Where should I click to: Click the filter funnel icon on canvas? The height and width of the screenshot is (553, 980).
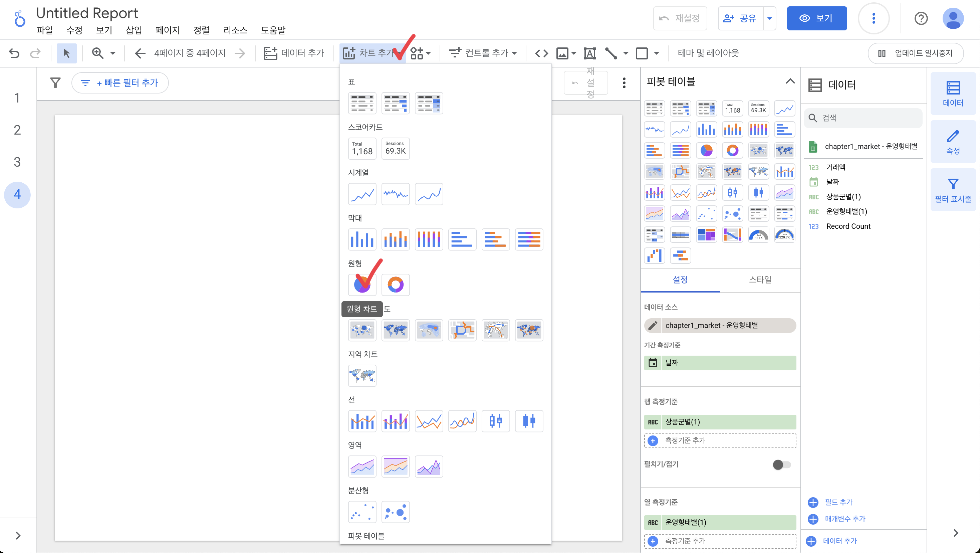55,82
